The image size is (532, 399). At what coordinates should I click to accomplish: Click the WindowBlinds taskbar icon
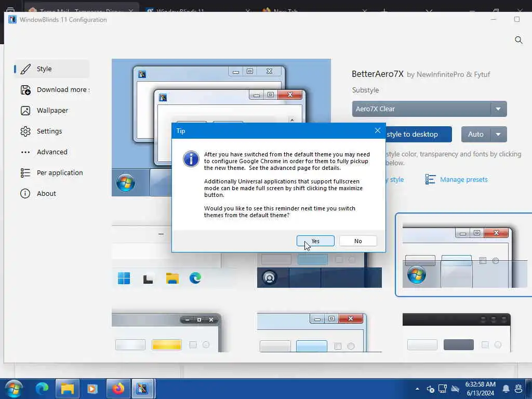click(x=143, y=389)
